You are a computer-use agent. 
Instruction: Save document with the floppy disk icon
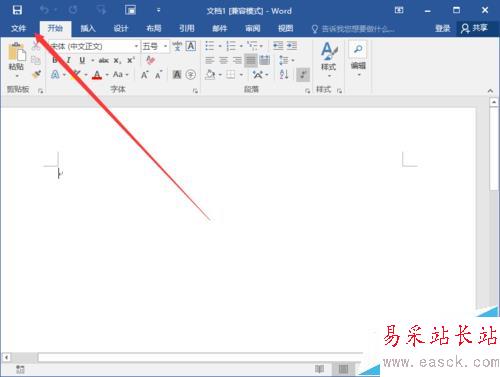pyautogui.click(x=17, y=10)
